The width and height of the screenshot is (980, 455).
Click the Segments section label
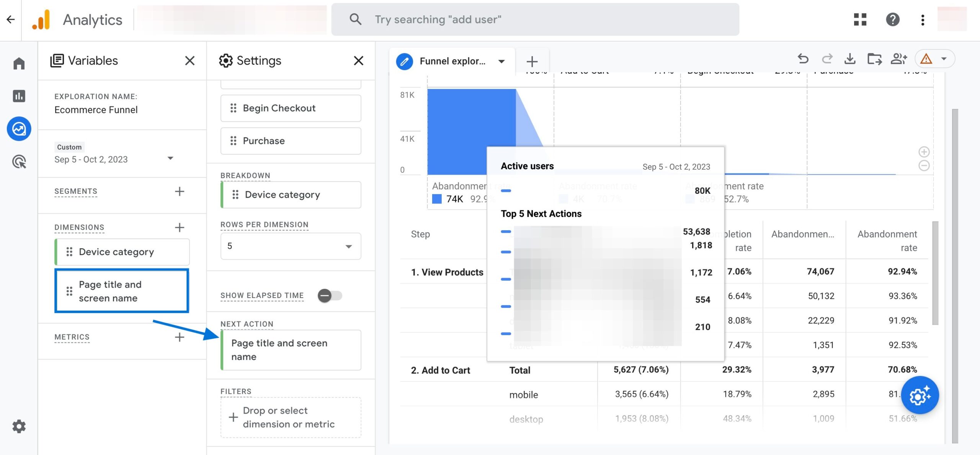pyautogui.click(x=76, y=191)
